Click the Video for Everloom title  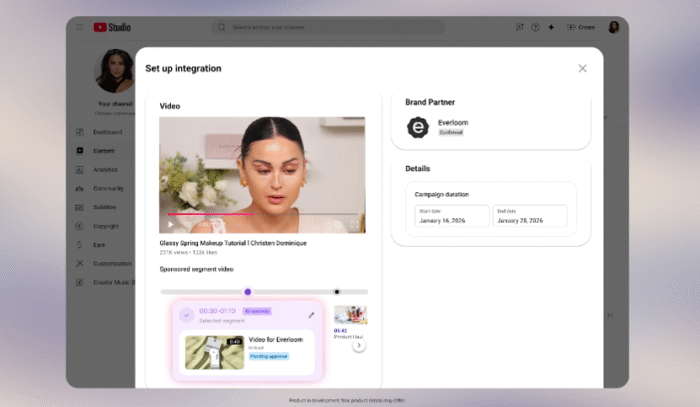point(275,340)
